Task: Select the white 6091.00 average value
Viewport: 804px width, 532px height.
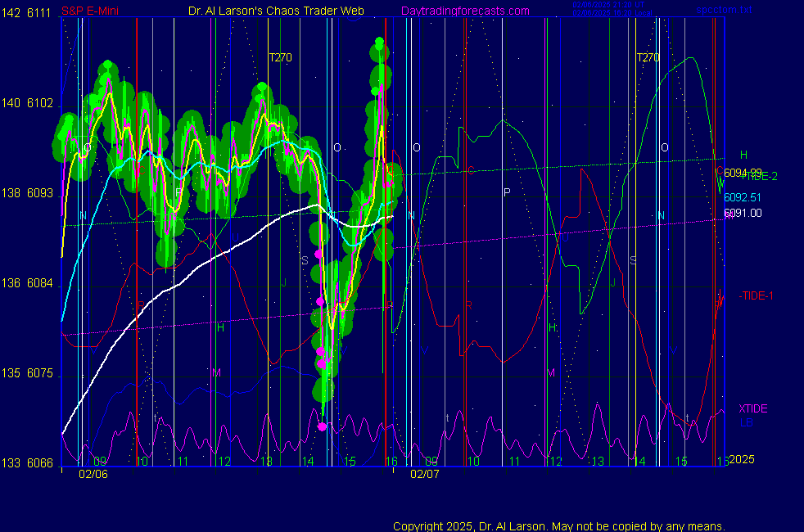Action: [x=743, y=213]
